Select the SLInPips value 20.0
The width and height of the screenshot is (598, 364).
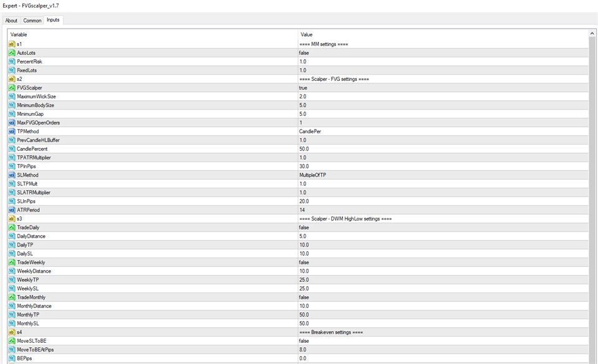[304, 202]
